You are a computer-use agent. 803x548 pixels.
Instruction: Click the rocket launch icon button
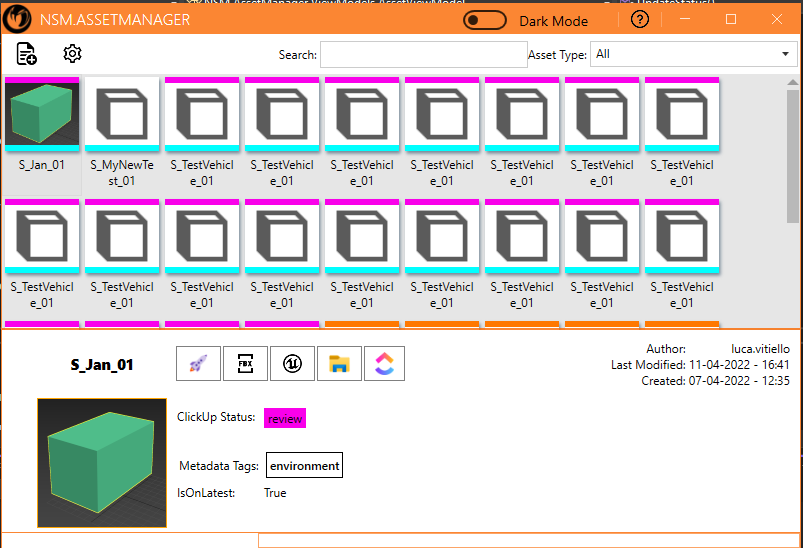(198, 364)
